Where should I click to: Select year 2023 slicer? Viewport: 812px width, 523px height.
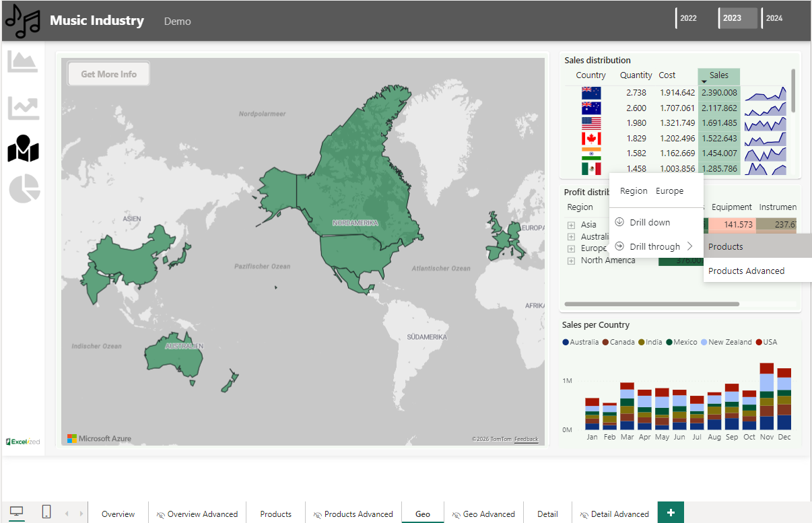[x=738, y=18]
